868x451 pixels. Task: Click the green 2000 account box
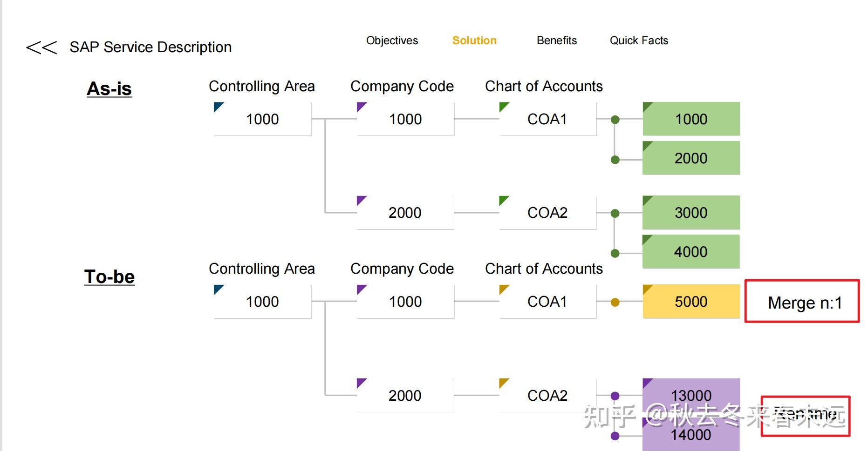point(691,158)
